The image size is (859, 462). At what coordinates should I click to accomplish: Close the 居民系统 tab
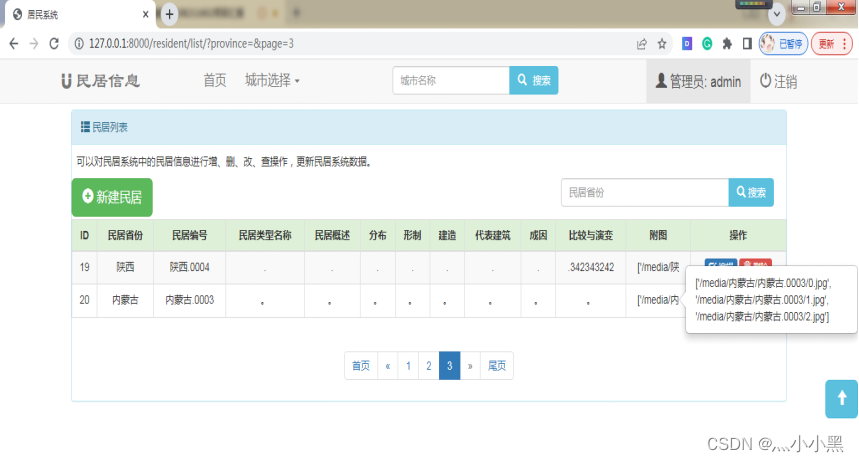point(145,14)
